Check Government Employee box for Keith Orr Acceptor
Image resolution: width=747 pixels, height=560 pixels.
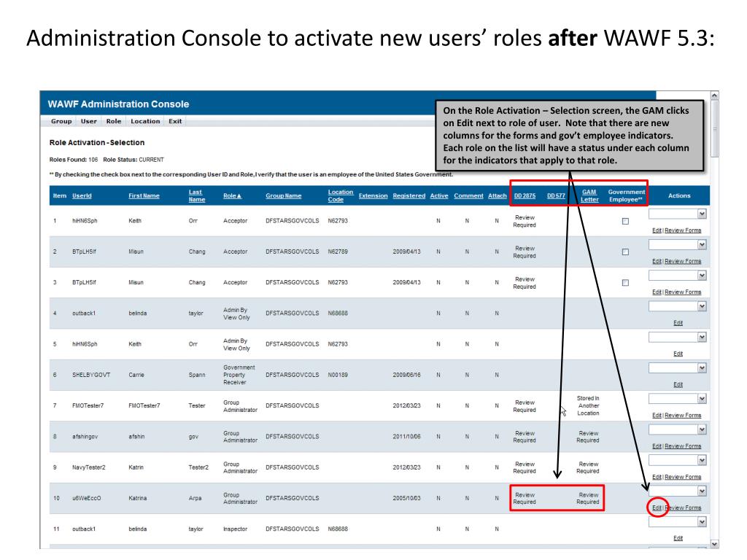click(x=625, y=222)
